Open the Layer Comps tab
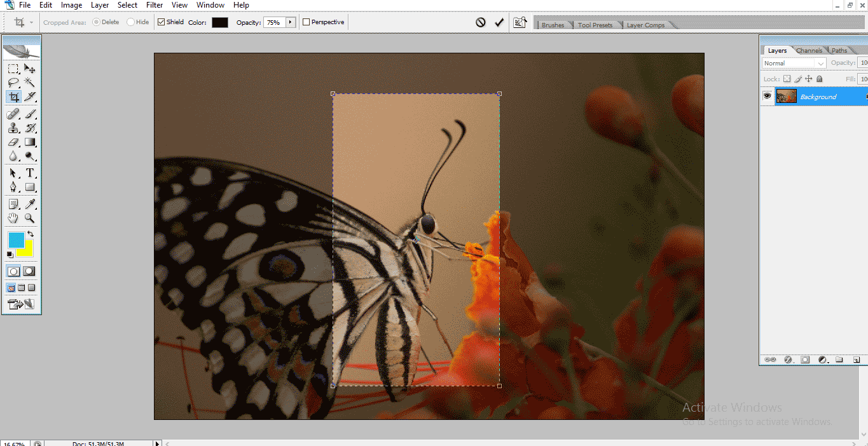Image resolution: width=868 pixels, height=446 pixels. [645, 25]
